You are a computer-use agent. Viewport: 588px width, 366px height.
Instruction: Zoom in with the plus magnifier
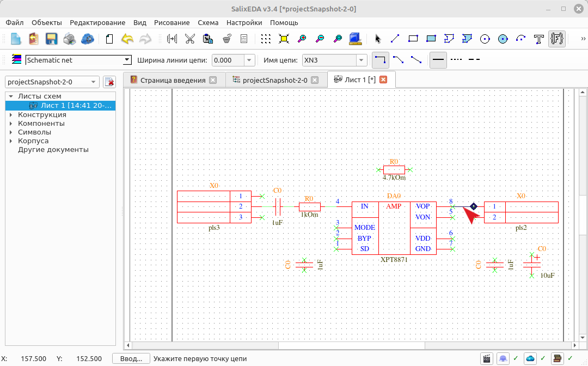point(302,39)
